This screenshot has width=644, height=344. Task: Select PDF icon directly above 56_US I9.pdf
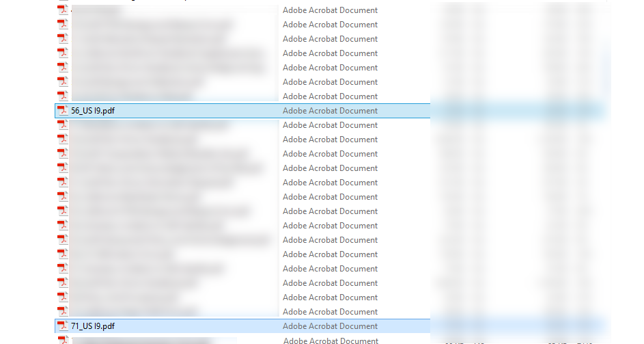coord(62,96)
